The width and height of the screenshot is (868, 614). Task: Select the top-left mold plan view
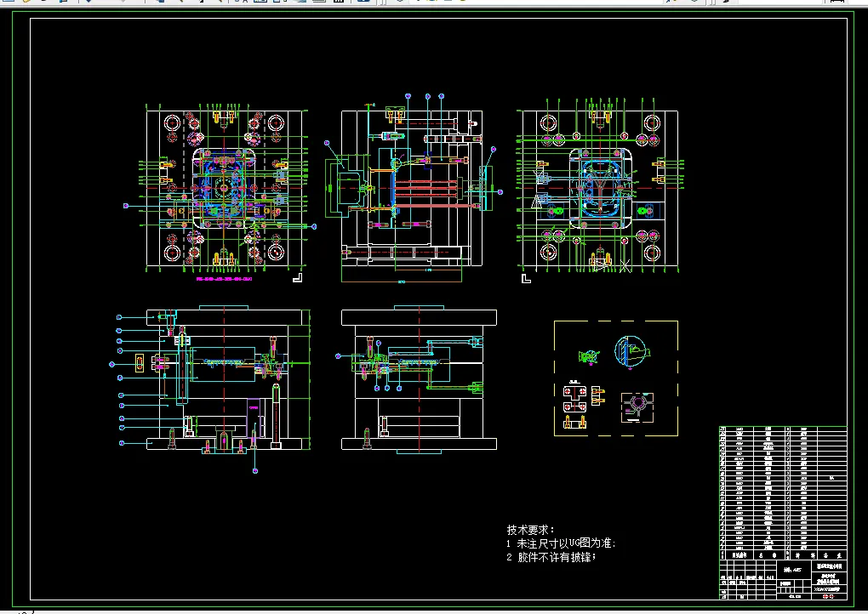coord(224,189)
